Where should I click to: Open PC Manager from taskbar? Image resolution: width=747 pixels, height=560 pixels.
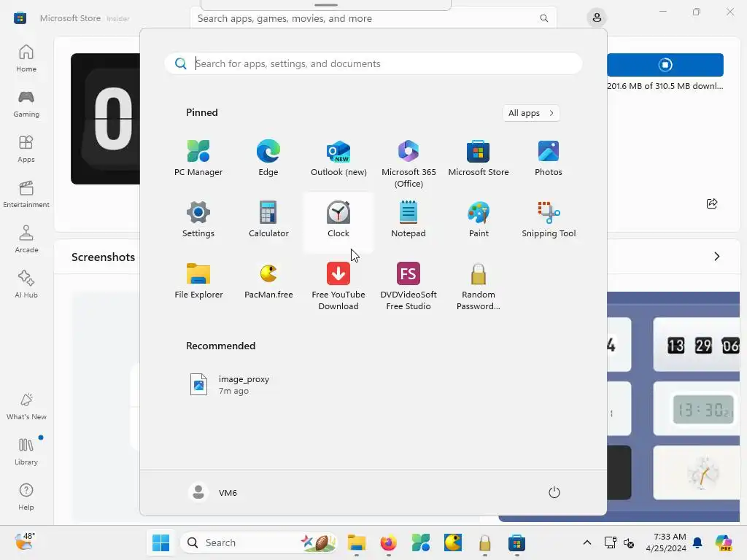[x=421, y=542]
